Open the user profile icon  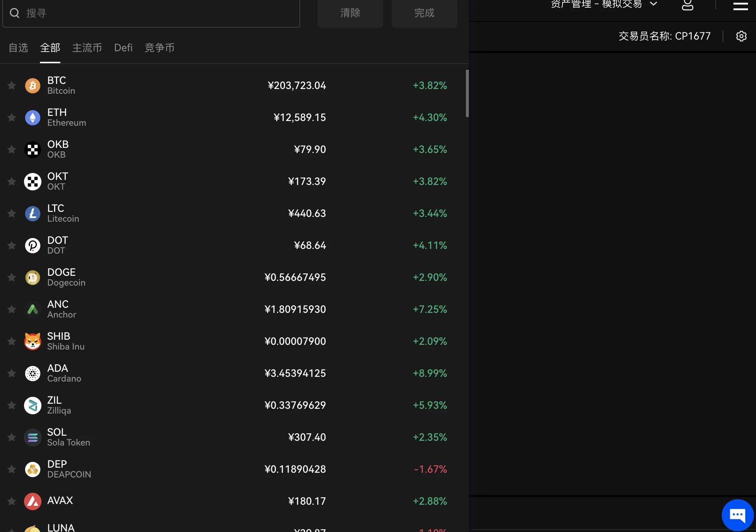point(687,5)
